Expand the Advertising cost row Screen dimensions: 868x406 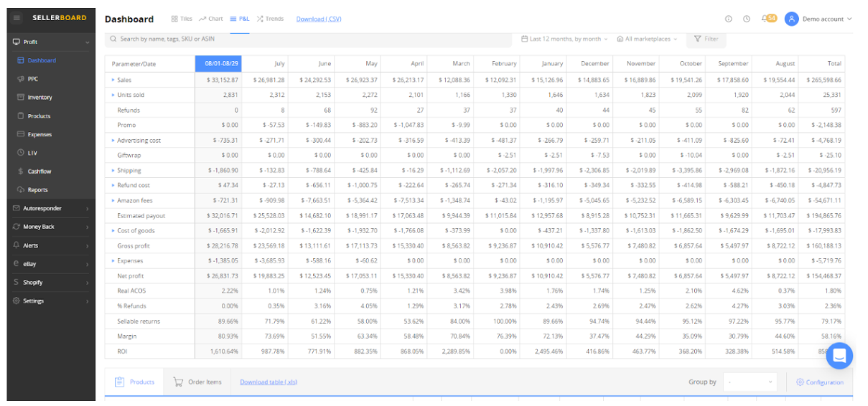coord(113,141)
